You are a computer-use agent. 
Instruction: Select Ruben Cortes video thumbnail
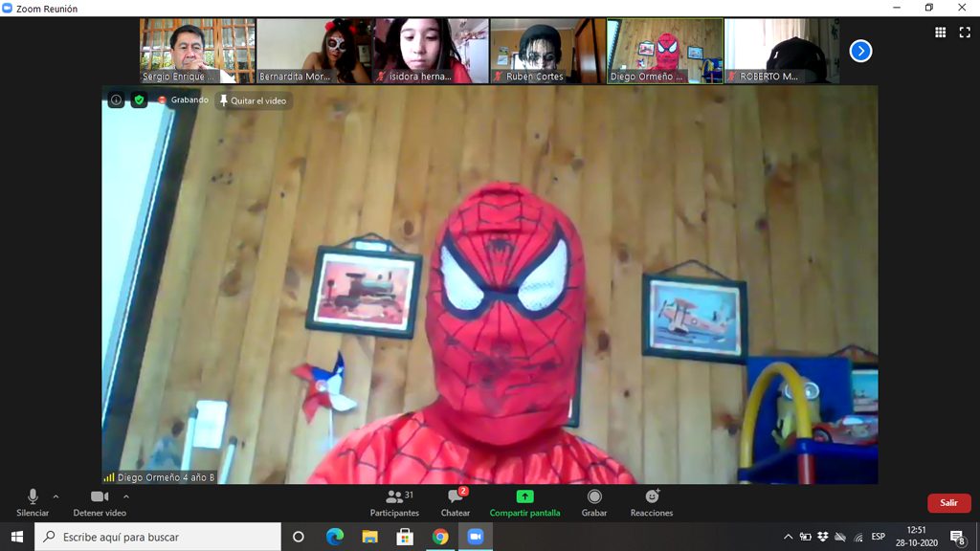(546, 51)
